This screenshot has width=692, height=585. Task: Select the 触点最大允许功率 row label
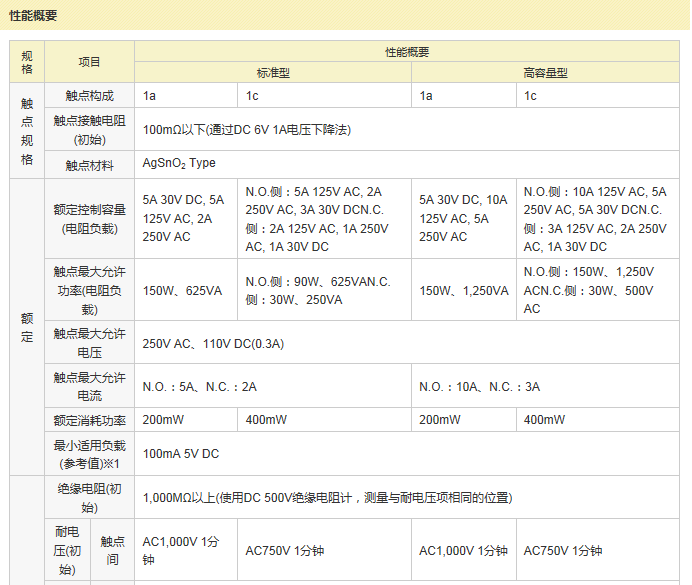90,291
